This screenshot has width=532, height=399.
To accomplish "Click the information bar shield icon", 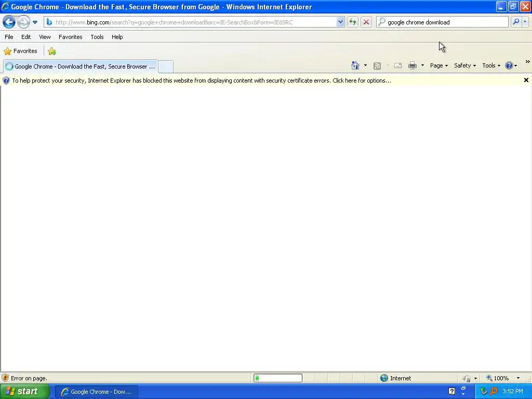I will 6,81.
